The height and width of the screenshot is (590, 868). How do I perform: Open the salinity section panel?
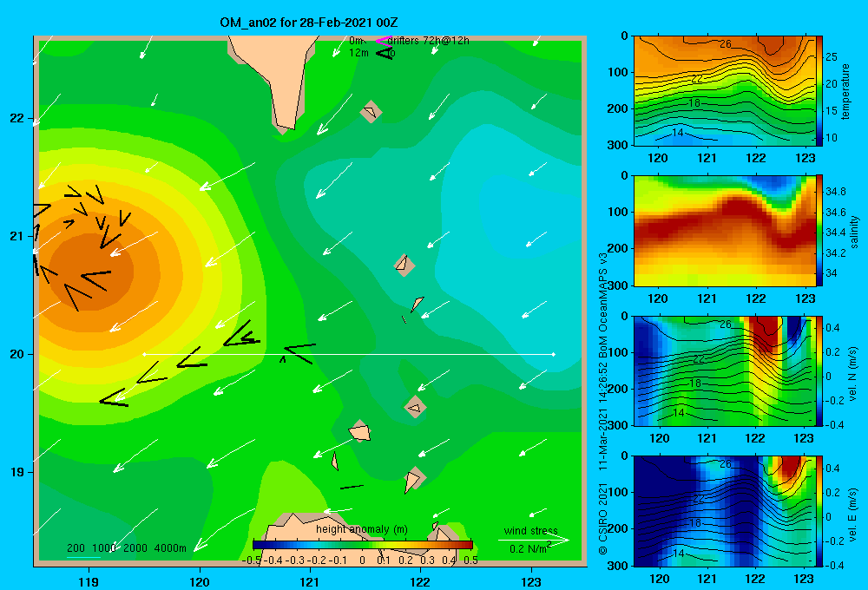[725, 231]
